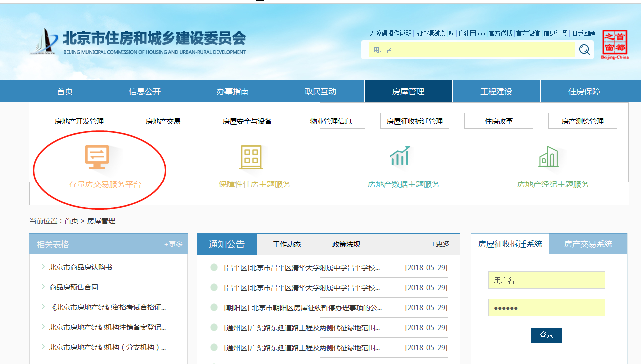Select the 房屋管理 navigation item
This screenshot has width=641, height=364.
(x=408, y=91)
